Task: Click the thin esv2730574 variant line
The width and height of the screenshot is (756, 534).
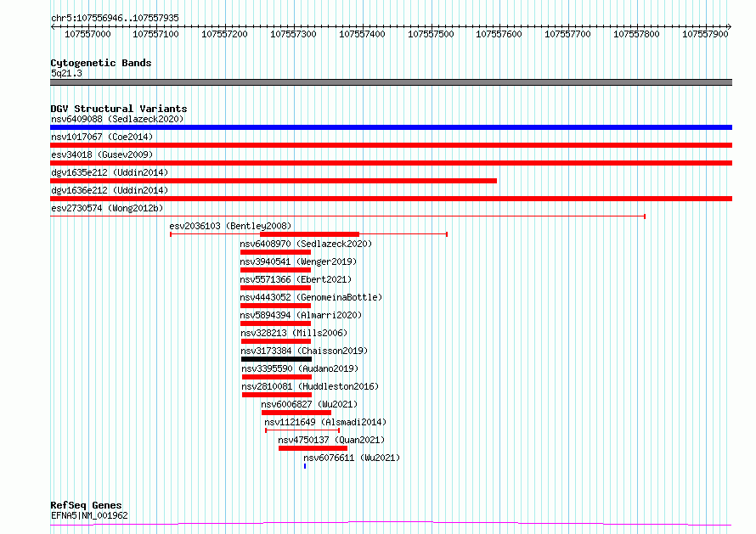Action: click(x=347, y=216)
